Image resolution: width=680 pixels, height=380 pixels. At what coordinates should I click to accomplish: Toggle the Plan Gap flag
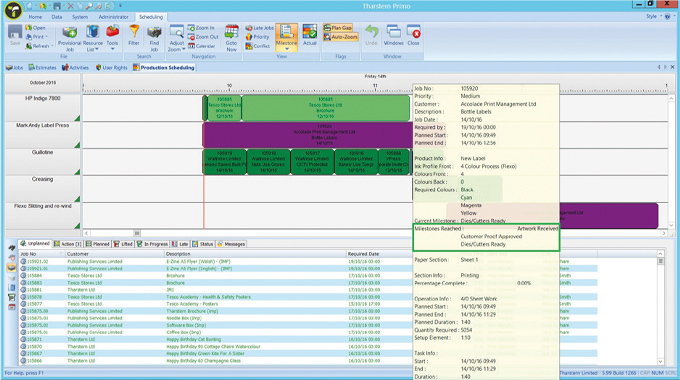[338, 28]
